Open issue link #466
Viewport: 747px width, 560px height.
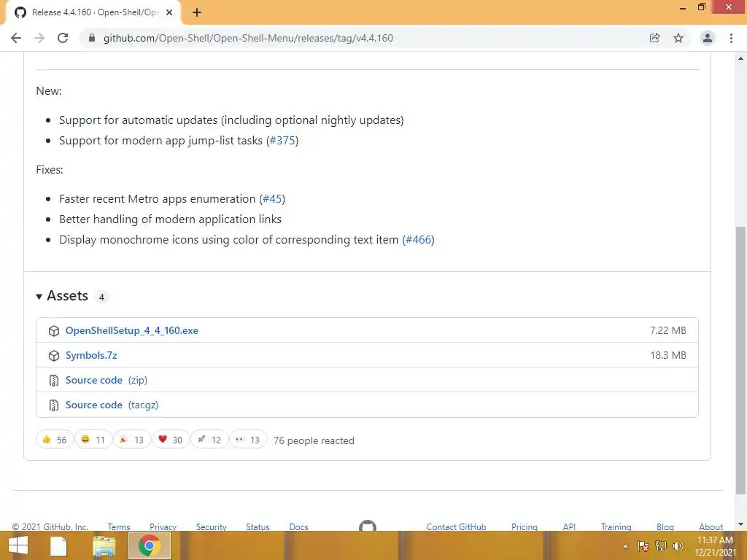pos(418,239)
